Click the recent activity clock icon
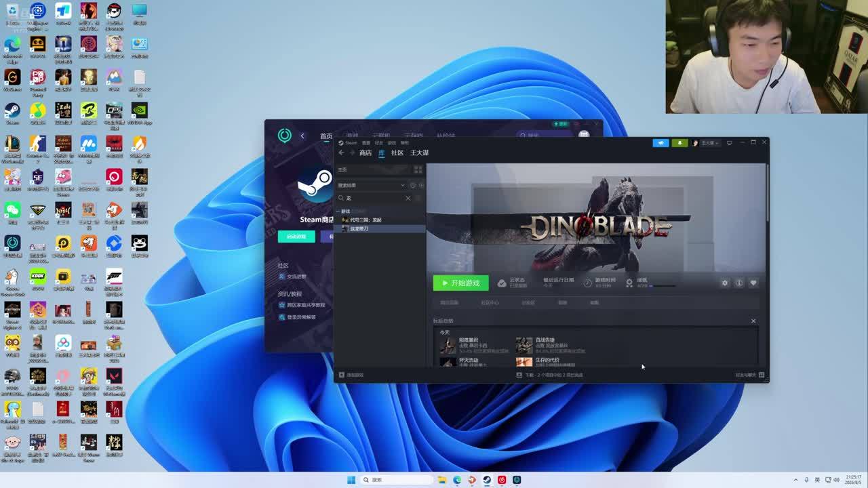The image size is (868, 488). click(x=412, y=185)
